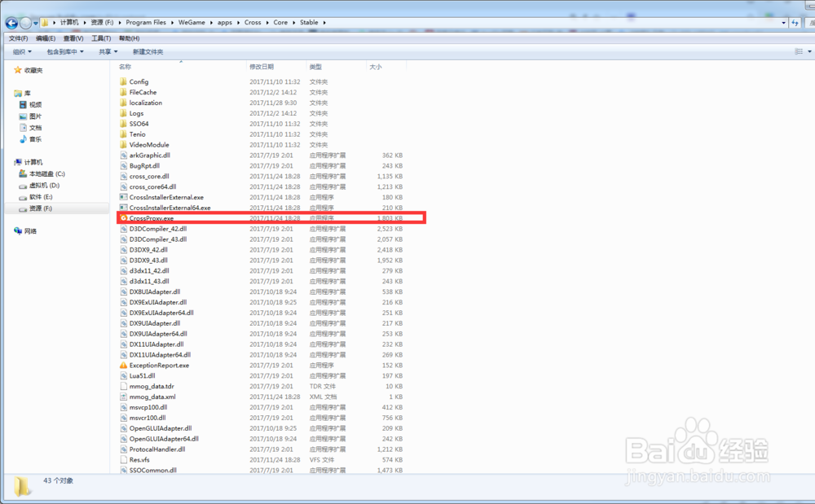Select BugRpt.dll file icon
The height and width of the screenshot is (504, 815).
click(x=123, y=165)
